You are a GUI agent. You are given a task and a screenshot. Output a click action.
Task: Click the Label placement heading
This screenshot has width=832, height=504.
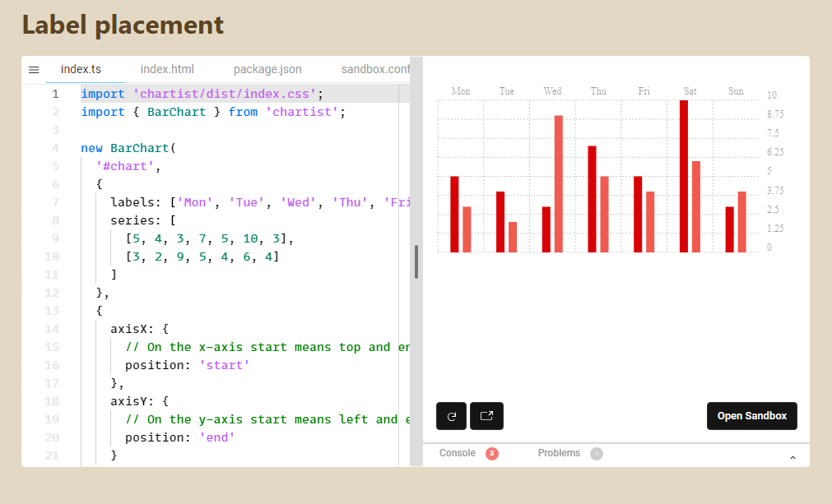tap(123, 25)
